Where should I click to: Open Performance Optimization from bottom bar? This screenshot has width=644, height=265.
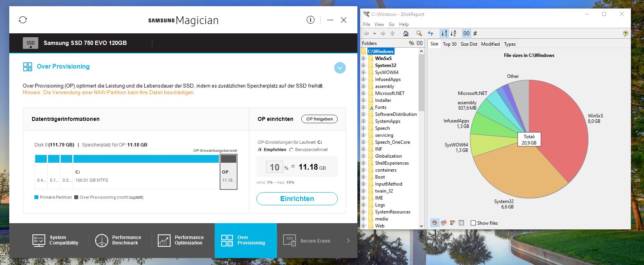point(180,240)
